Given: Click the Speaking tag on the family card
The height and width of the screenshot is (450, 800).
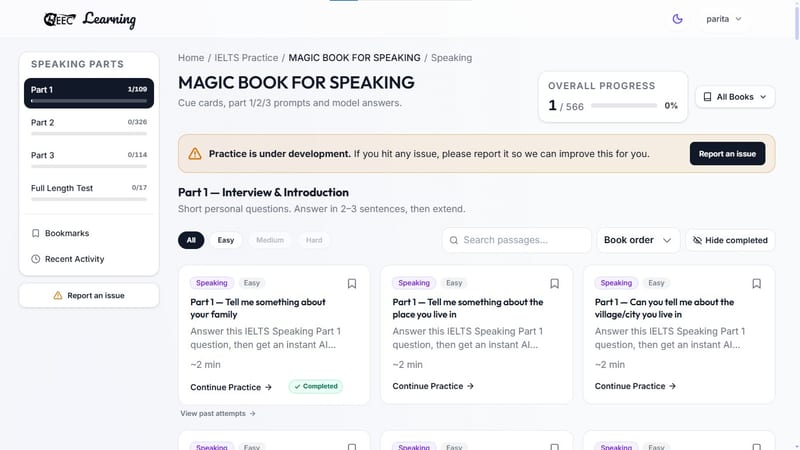Looking at the screenshot, I should [x=212, y=283].
